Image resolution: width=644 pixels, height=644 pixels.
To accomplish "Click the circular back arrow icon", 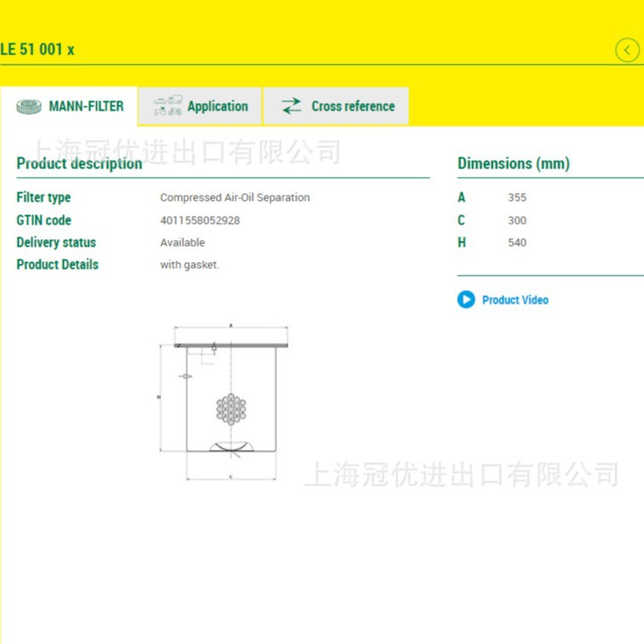I will [x=627, y=50].
